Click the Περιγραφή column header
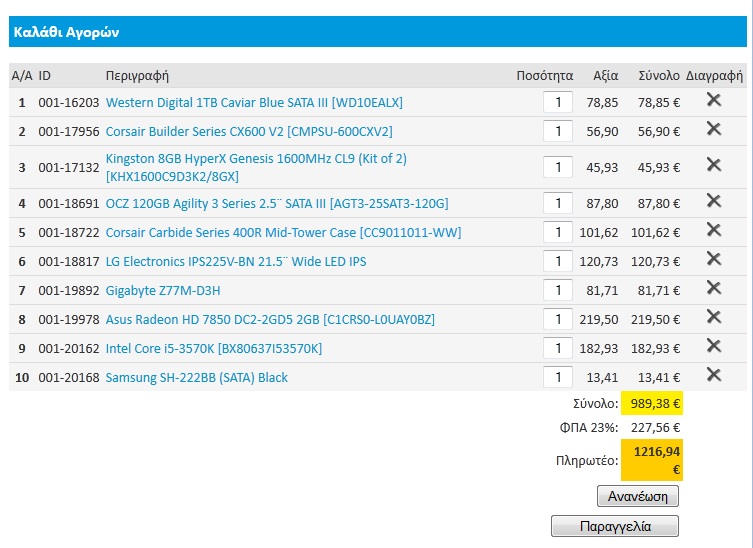The width and height of the screenshot is (753, 548). 137,76
